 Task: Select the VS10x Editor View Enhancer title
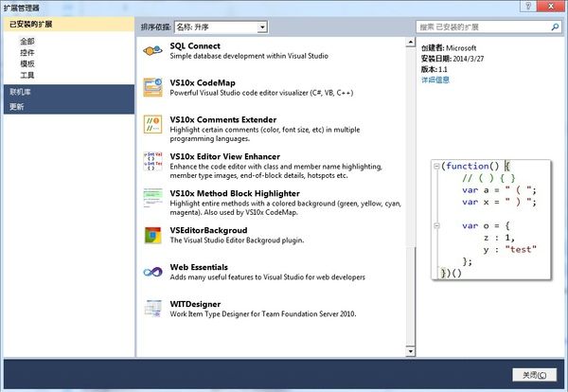pyautogui.click(x=225, y=156)
